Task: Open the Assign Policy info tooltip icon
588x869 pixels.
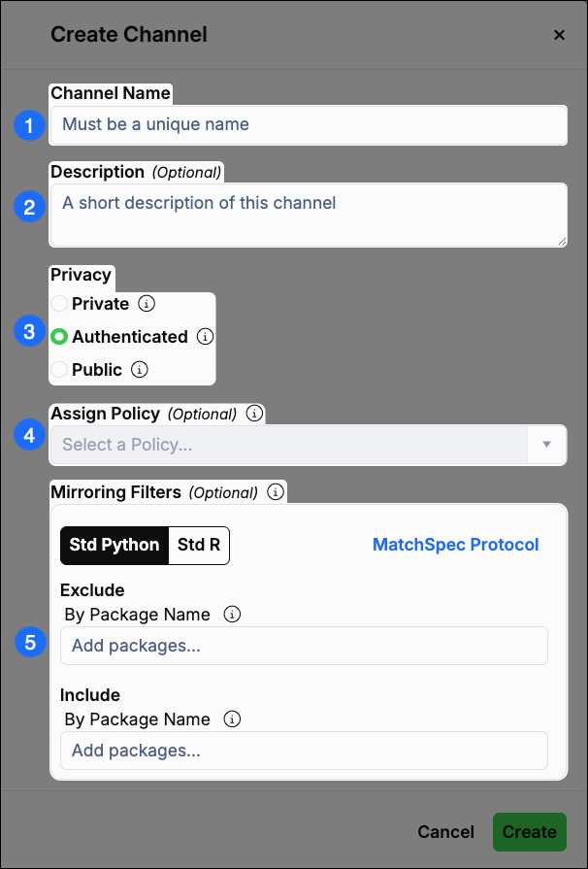Action: click(254, 413)
